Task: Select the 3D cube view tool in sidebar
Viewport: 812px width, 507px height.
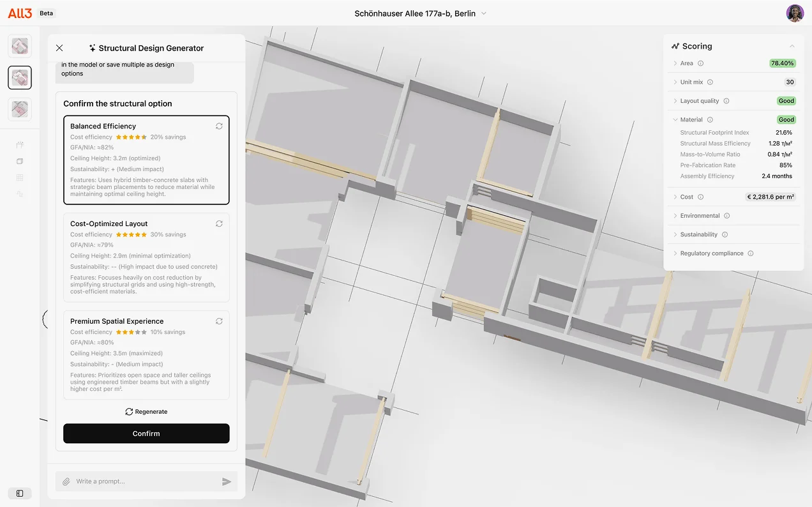Action: click(x=19, y=161)
